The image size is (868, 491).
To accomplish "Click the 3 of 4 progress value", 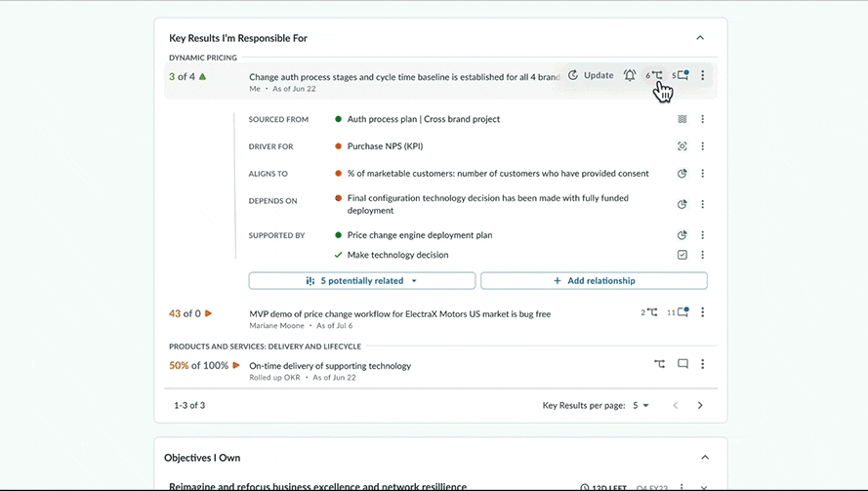I will (183, 76).
